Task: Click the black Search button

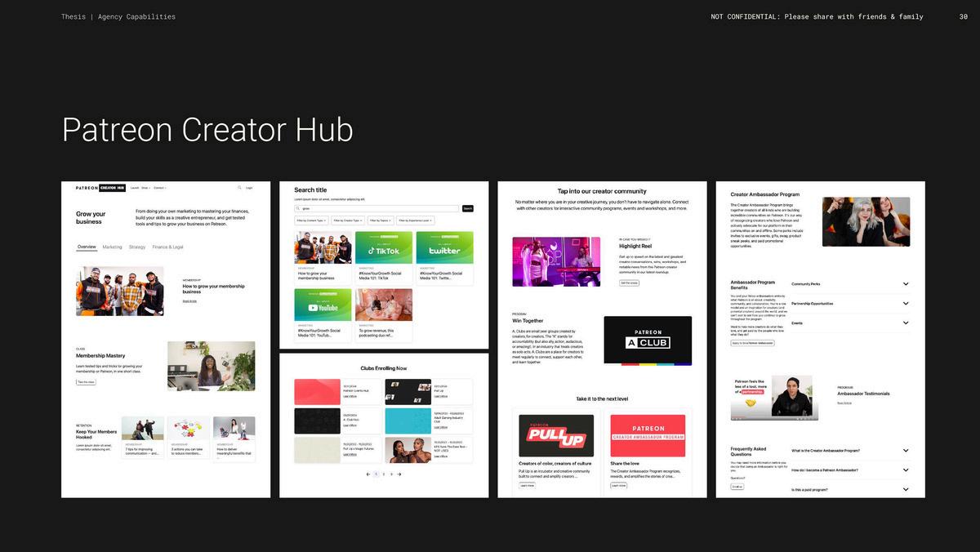Action: point(468,208)
